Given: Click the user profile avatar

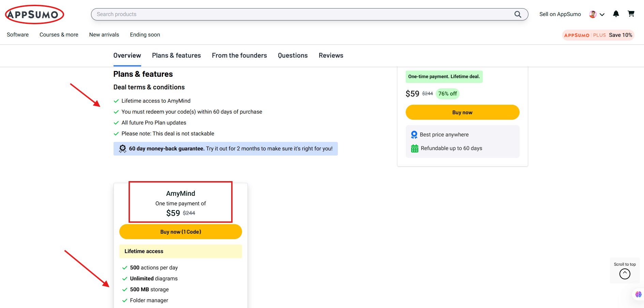Looking at the screenshot, I should tap(593, 14).
